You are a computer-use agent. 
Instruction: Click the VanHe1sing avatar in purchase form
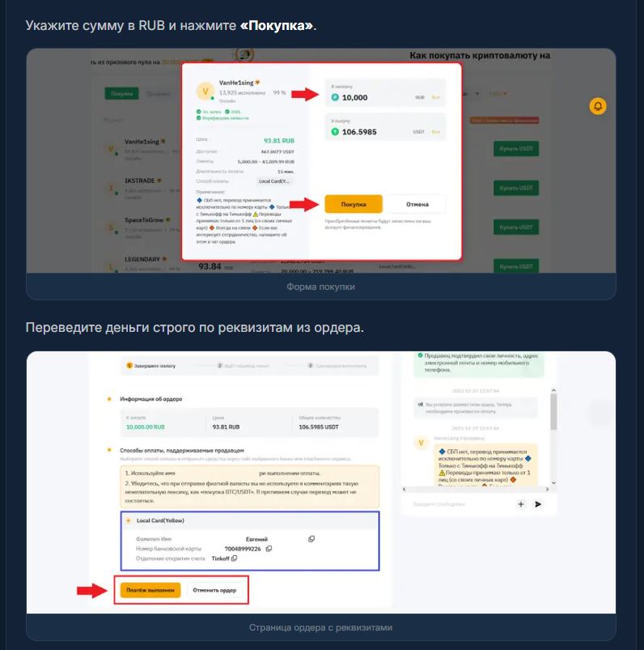pyautogui.click(x=205, y=91)
